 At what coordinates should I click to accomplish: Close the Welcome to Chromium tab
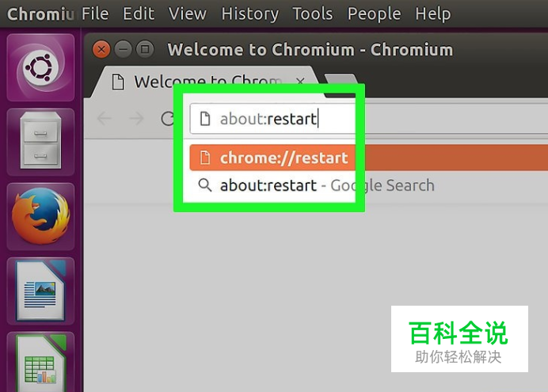300,82
